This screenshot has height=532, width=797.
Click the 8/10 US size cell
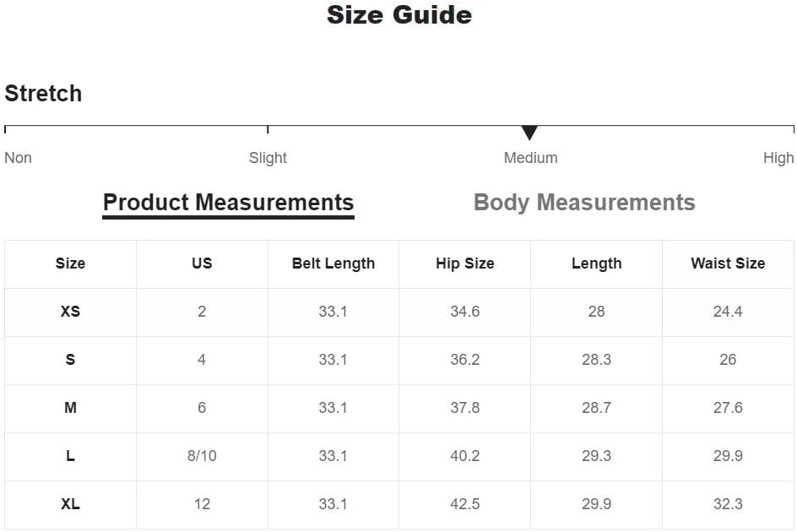(x=202, y=456)
